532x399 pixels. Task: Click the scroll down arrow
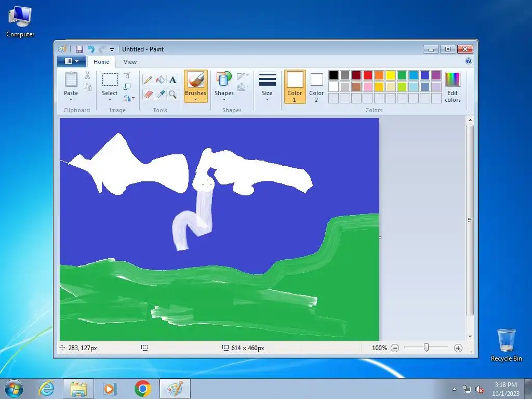pyautogui.click(x=470, y=337)
